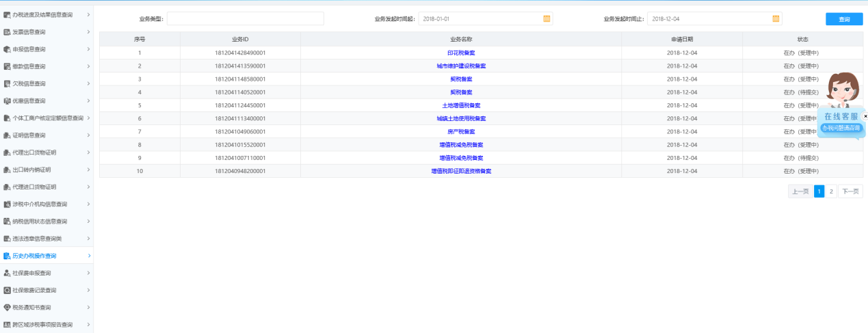
Task: Close the 在线客服 floating widget
Action: click(x=865, y=116)
